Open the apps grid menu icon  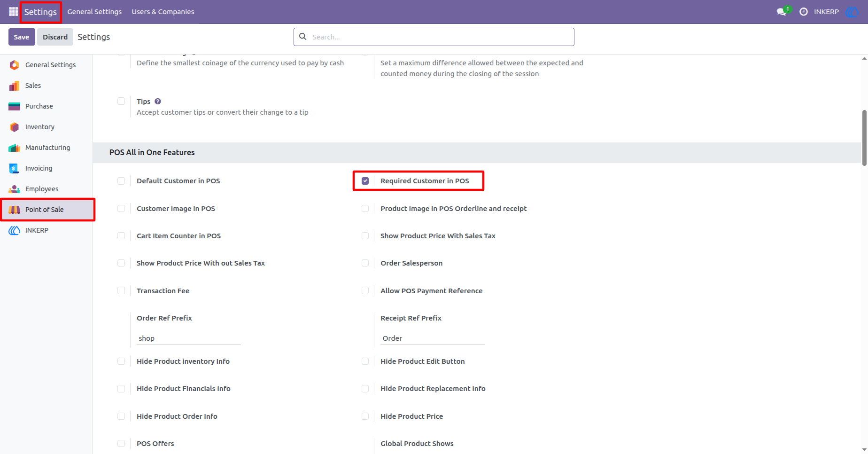pos(13,12)
